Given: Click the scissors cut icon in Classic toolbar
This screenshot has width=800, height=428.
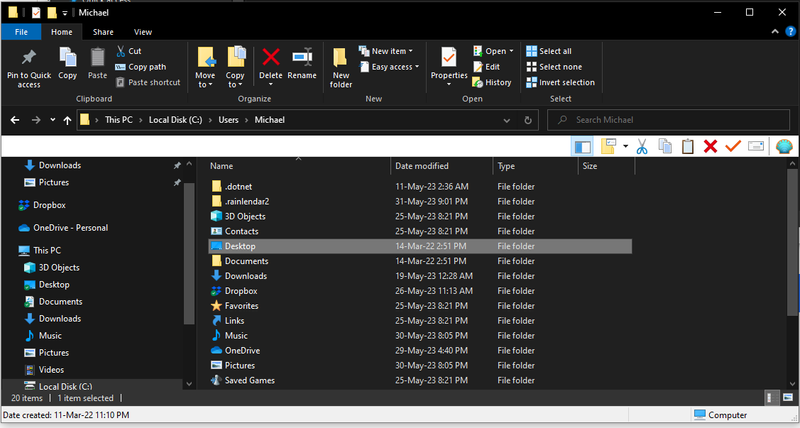Looking at the screenshot, I should [641, 147].
